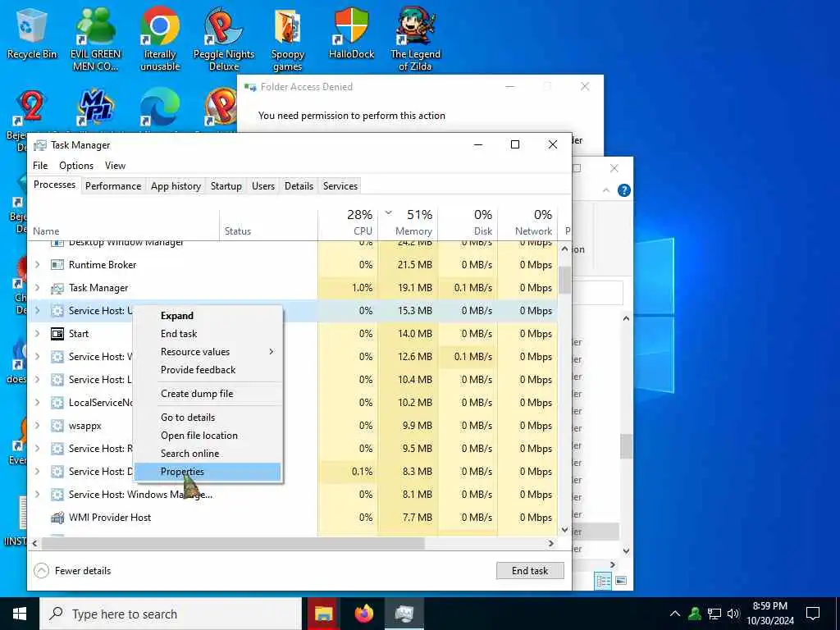Click the Task Manager process row icon
Screen dimensions: 840x630
57,288
